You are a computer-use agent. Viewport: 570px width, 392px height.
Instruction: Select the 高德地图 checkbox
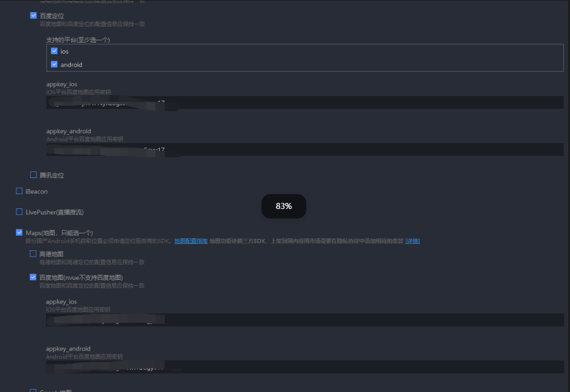(x=33, y=254)
